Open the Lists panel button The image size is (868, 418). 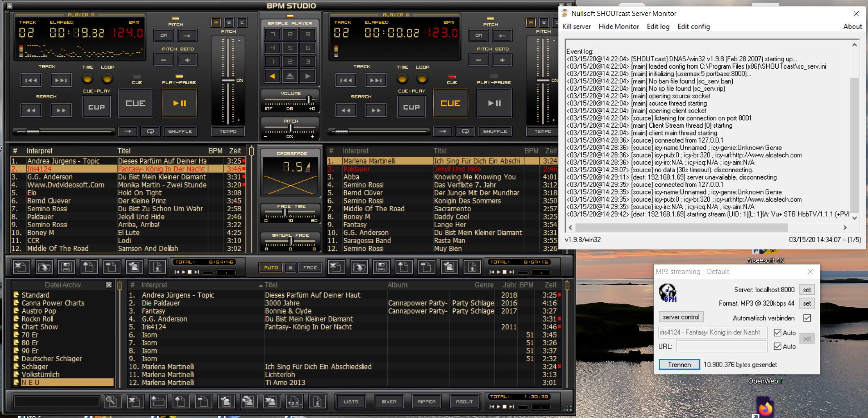pyautogui.click(x=351, y=402)
